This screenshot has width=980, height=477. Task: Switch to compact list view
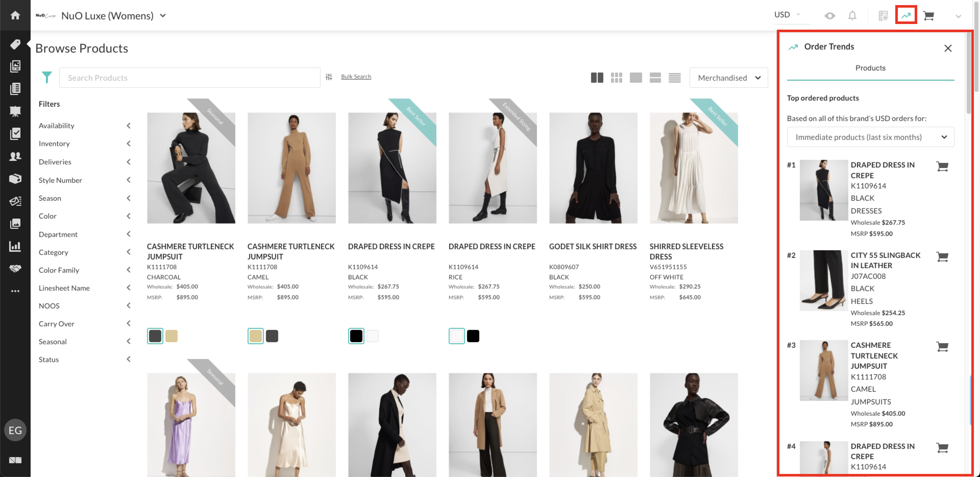[x=675, y=78]
